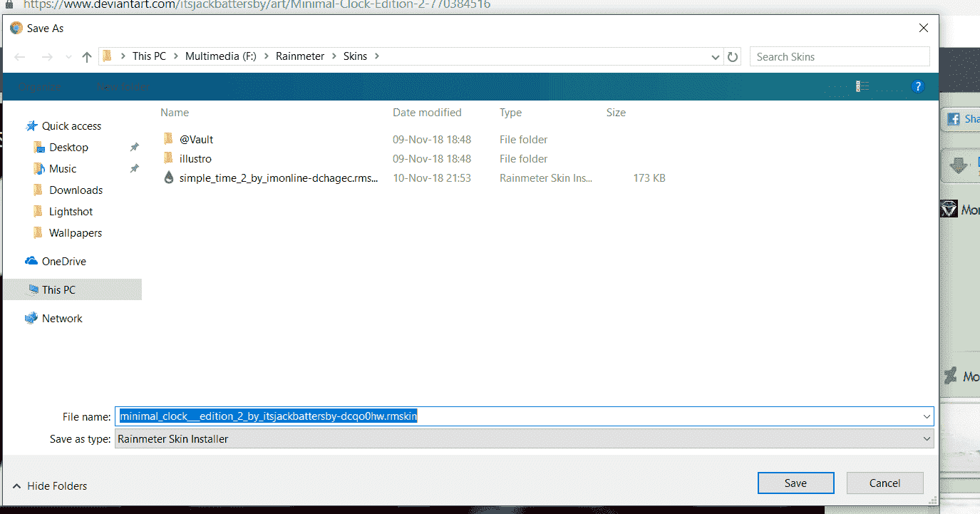
Task: Expand the chevron after Skins breadcrumb
Action: coord(377,56)
